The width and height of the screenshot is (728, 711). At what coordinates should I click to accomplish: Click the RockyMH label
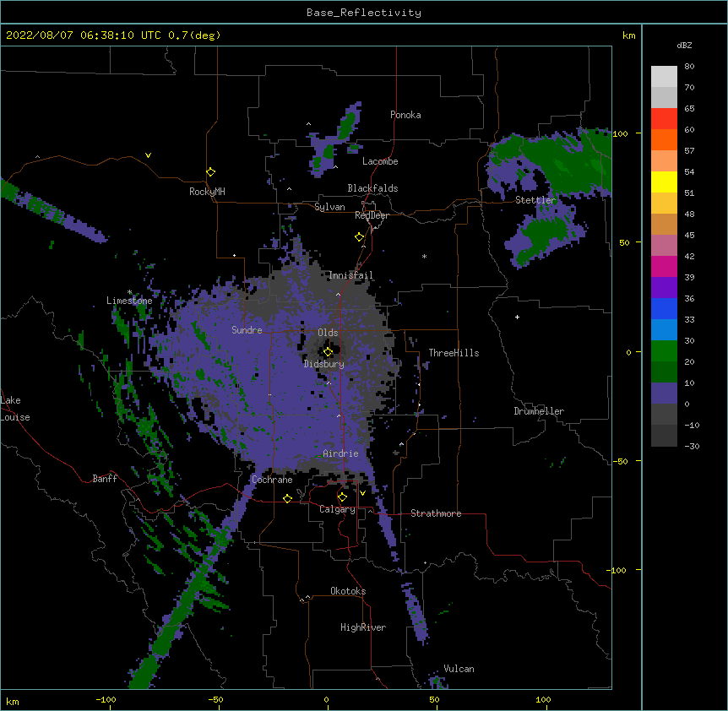tap(207, 192)
